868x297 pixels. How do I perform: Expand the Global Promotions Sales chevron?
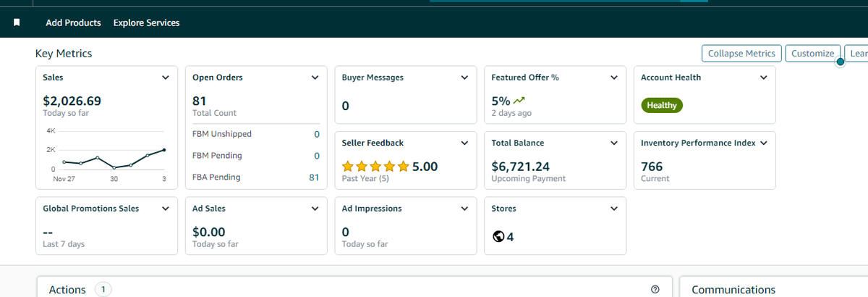166,209
